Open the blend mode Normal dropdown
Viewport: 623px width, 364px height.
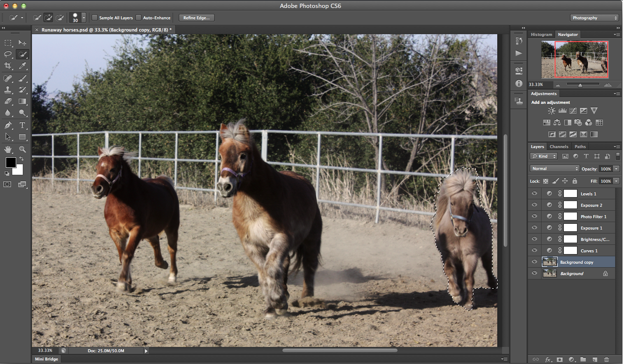[x=555, y=169]
